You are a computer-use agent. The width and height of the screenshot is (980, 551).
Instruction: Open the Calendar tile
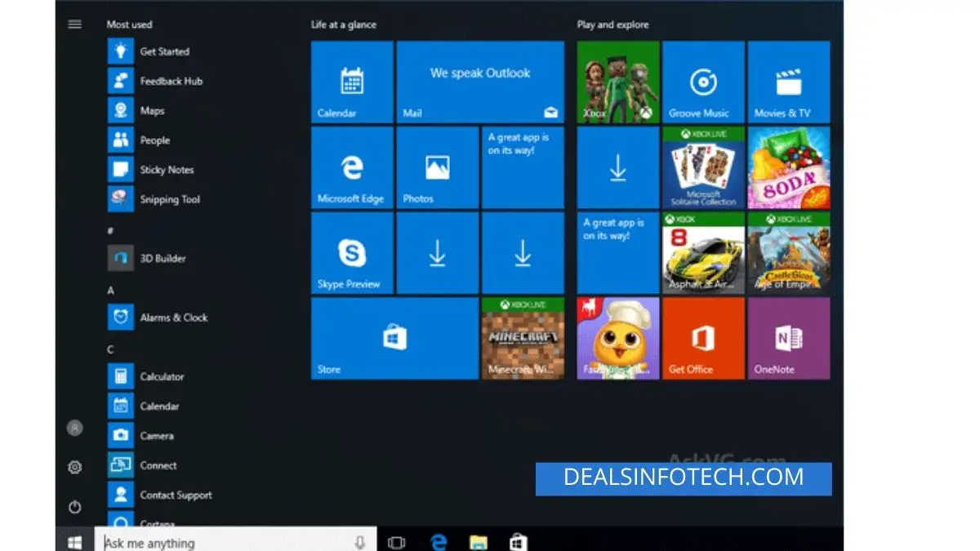pos(352,82)
